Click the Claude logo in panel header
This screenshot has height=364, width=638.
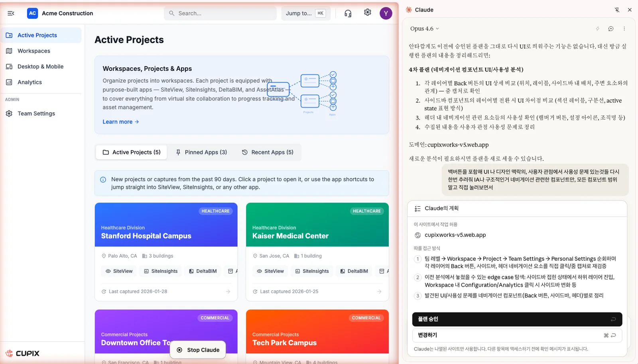409,10
